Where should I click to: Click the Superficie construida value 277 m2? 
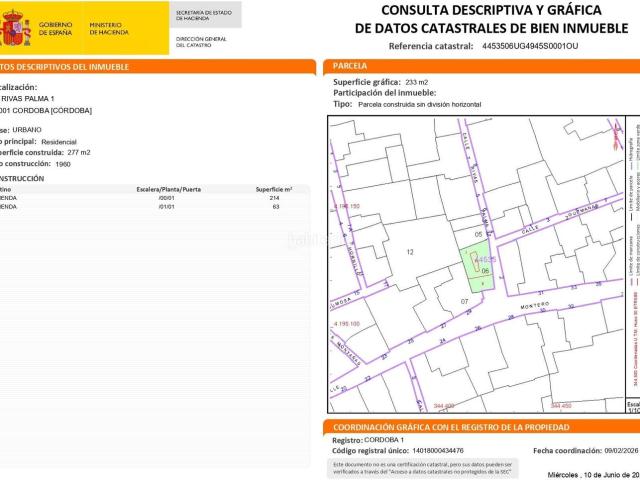pos(79,152)
